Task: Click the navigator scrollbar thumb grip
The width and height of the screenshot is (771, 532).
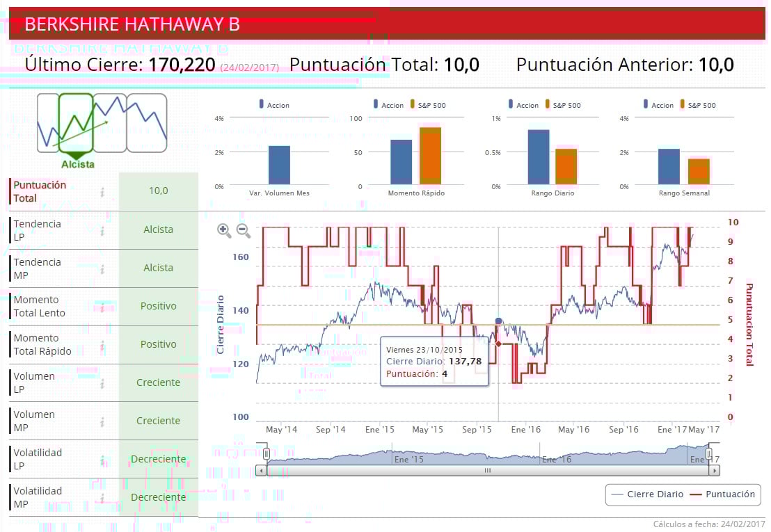Action: click(x=487, y=471)
